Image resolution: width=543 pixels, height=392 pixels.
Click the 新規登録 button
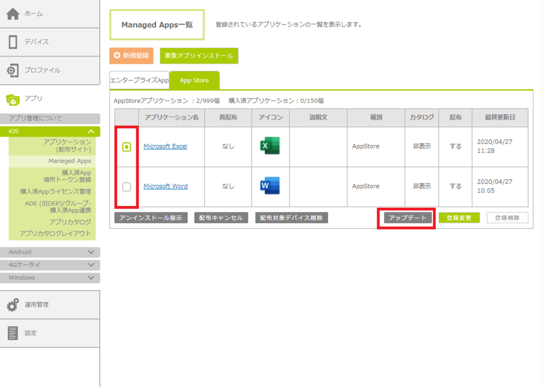[132, 56]
